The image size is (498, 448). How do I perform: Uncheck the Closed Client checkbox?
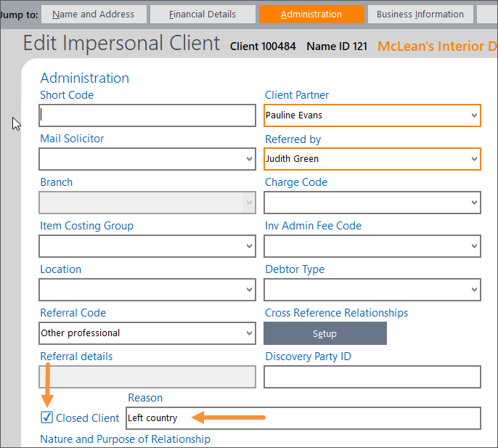[x=47, y=418]
